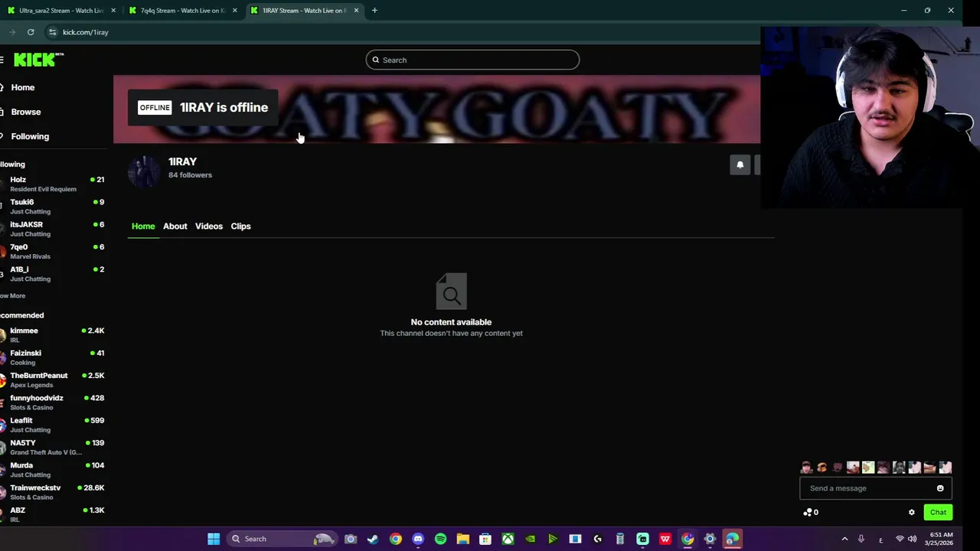Image resolution: width=980 pixels, height=551 pixels.
Task: Open WPS Office from the taskbar
Action: pyautogui.click(x=665, y=539)
